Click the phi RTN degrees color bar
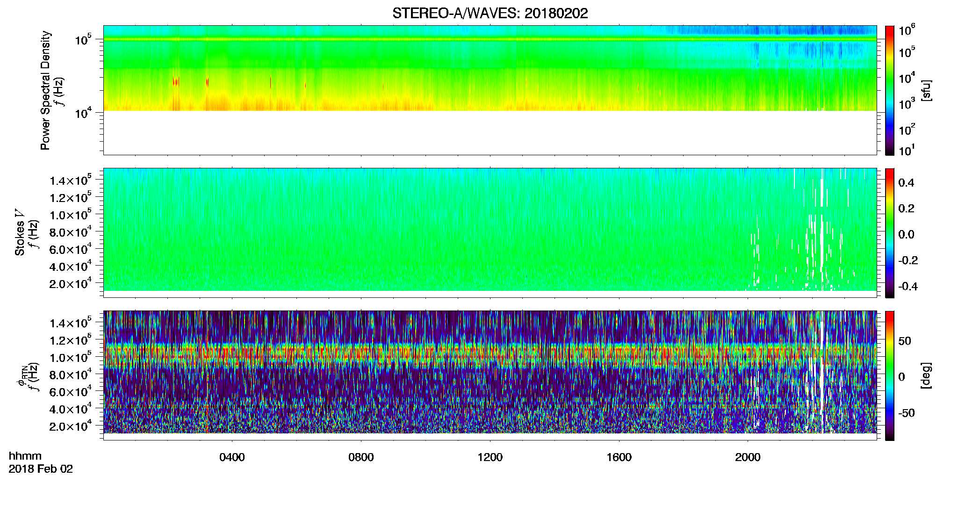 (889, 375)
